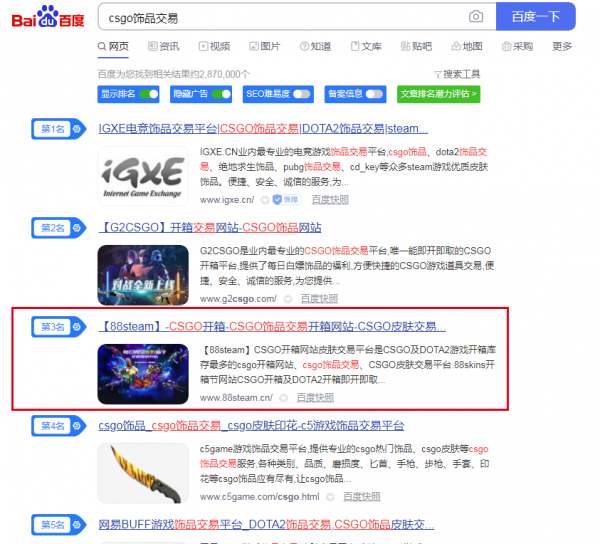Screen dimensions: 600x544
Task: Go to the 贴吧 tab
Action: (416, 46)
